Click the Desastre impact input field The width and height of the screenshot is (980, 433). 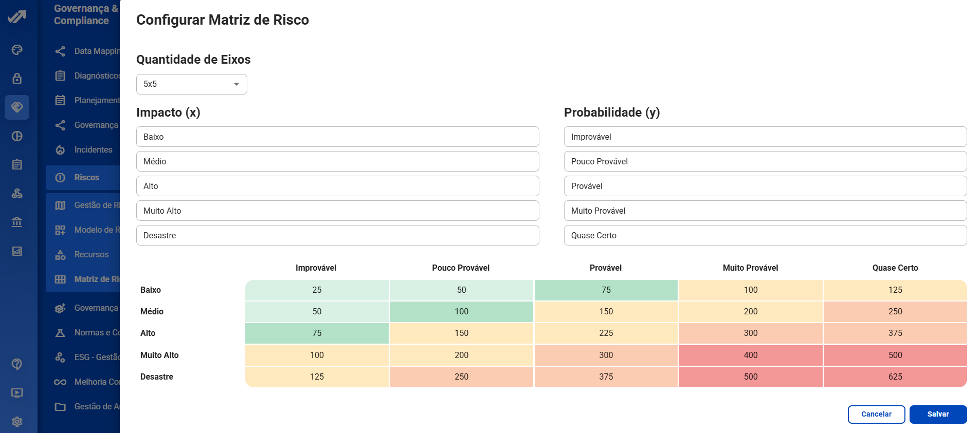(337, 235)
